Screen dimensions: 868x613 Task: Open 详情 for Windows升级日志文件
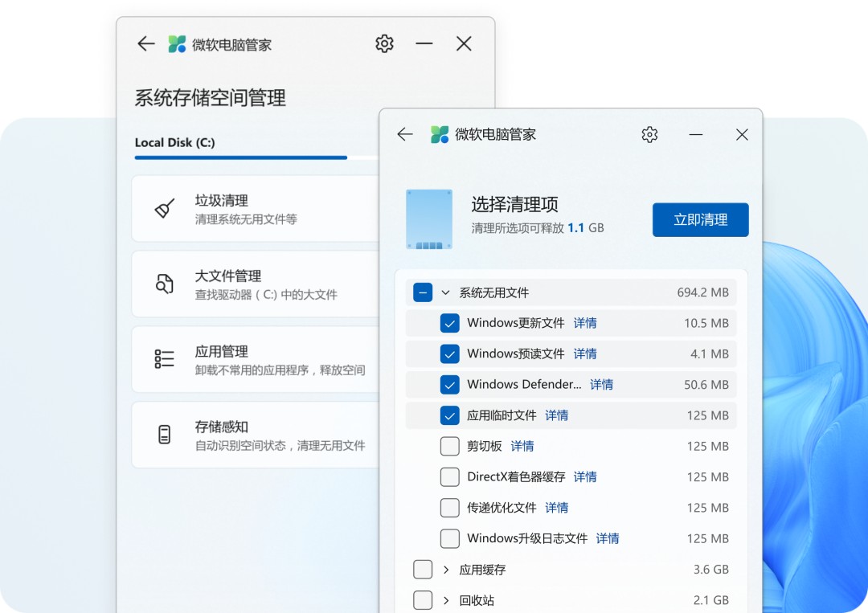pos(608,538)
